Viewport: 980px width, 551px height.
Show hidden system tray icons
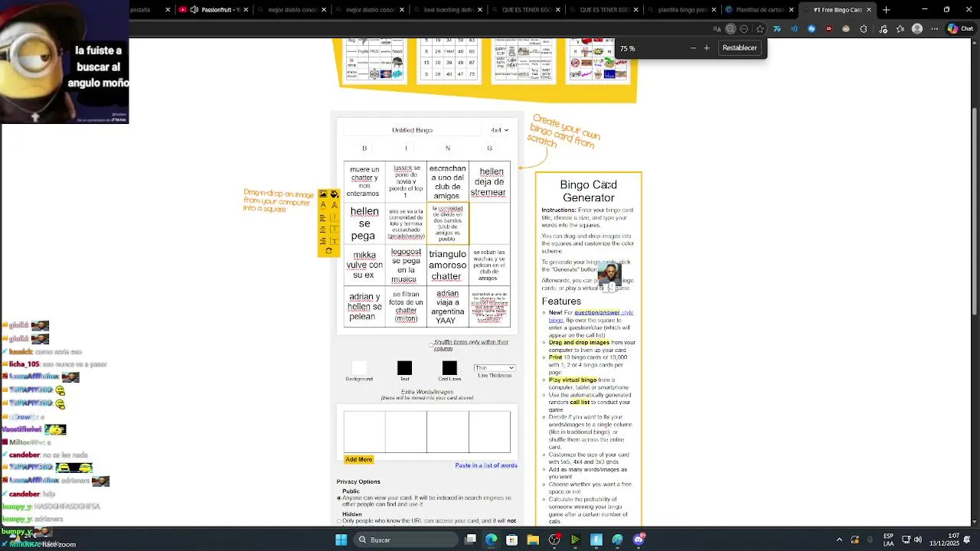point(839,540)
